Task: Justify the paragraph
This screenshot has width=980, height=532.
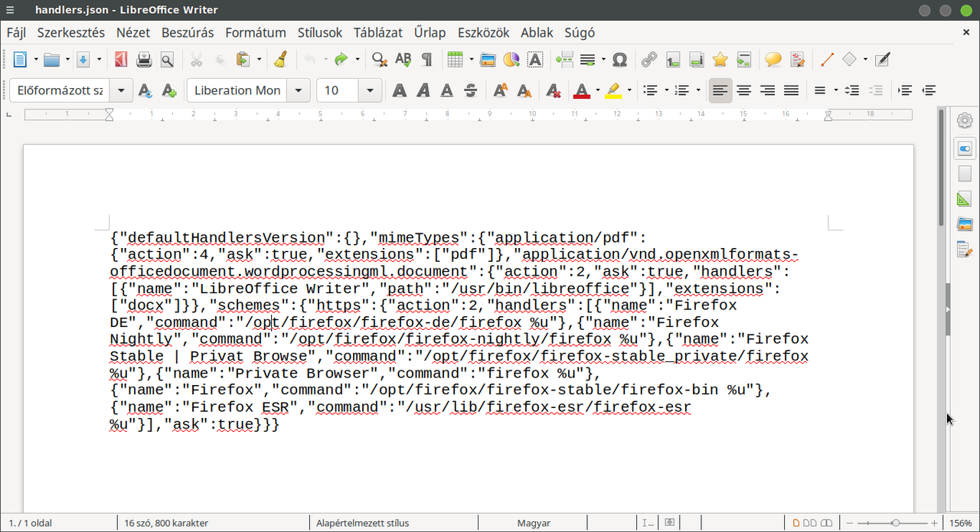Action: (x=791, y=90)
